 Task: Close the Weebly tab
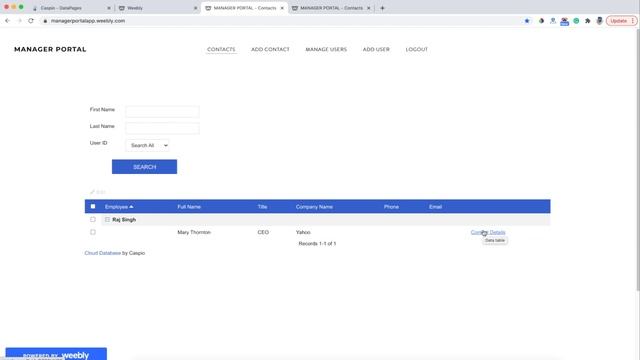196,8
